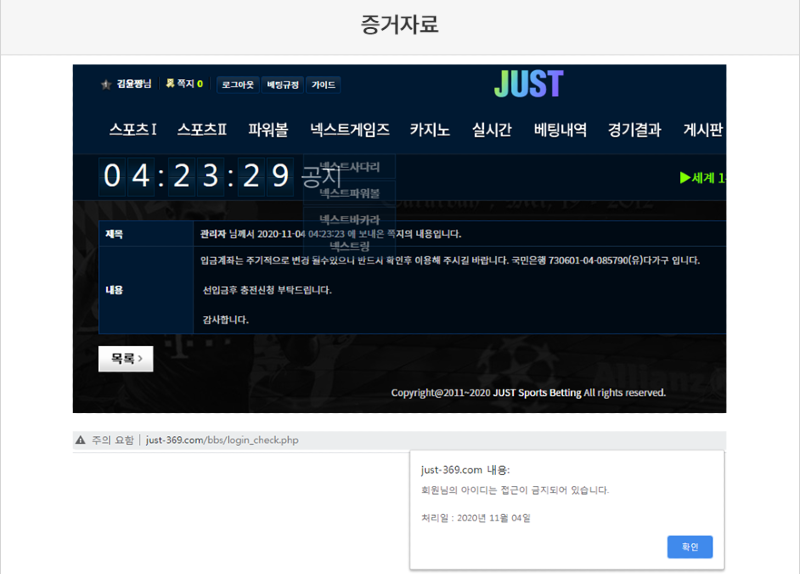The width and height of the screenshot is (800, 574).
Task: Click the just-369.com address bar URL
Action: click(222, 440)
